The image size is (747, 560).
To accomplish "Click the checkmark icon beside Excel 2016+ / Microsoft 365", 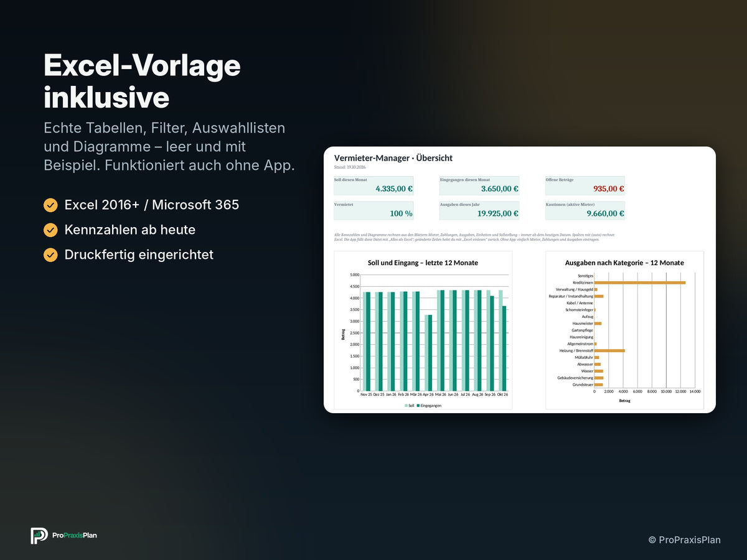I will pos(50,205).
